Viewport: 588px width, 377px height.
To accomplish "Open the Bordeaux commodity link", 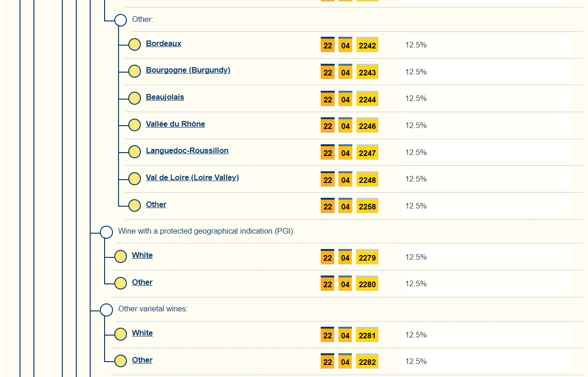I will (164, 44).
